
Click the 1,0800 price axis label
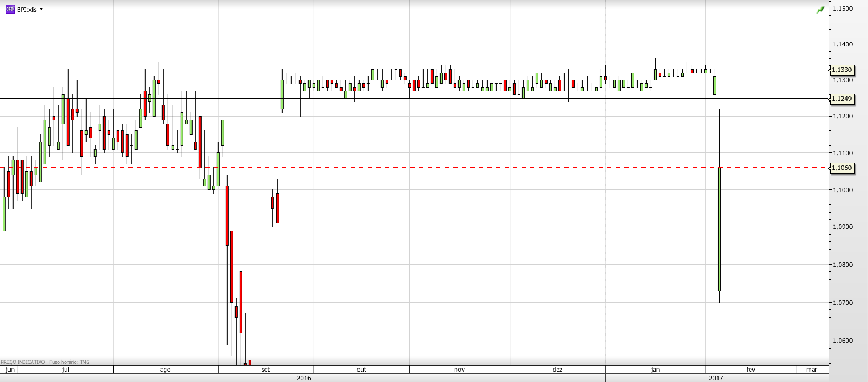[x=843, y=265]
